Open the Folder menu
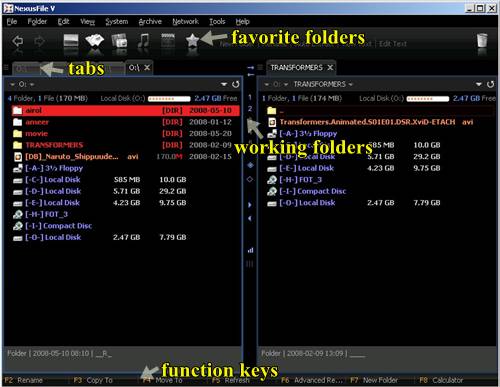500x387 pixels. tap(37, 22)
